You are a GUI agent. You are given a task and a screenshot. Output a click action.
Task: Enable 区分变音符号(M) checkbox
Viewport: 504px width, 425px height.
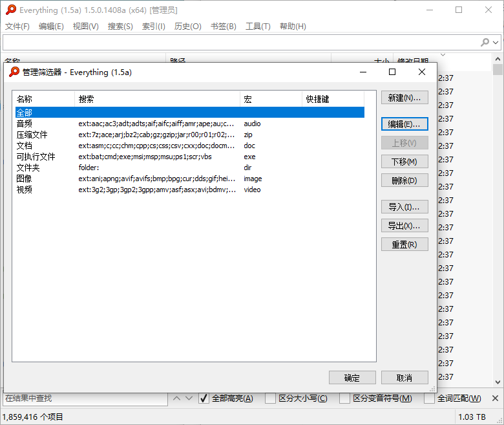[x=344, y=398]
